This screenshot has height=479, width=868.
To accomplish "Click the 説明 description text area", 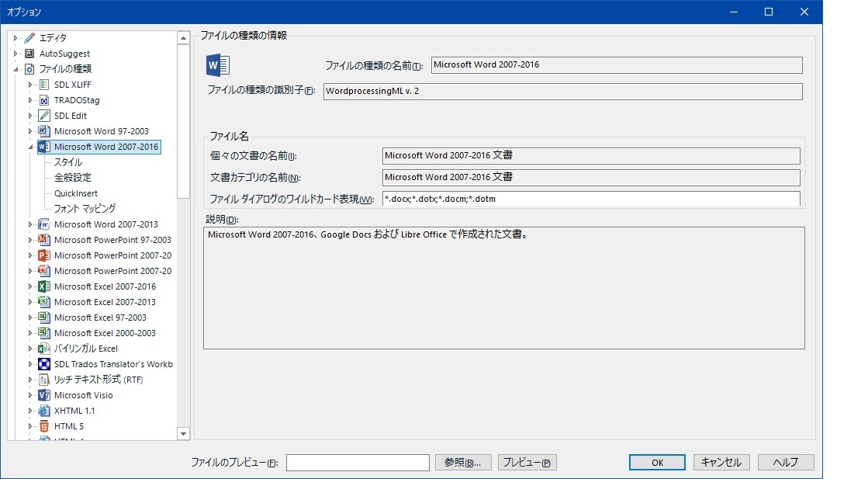I will pyautogui.click(x=503, y=288).
